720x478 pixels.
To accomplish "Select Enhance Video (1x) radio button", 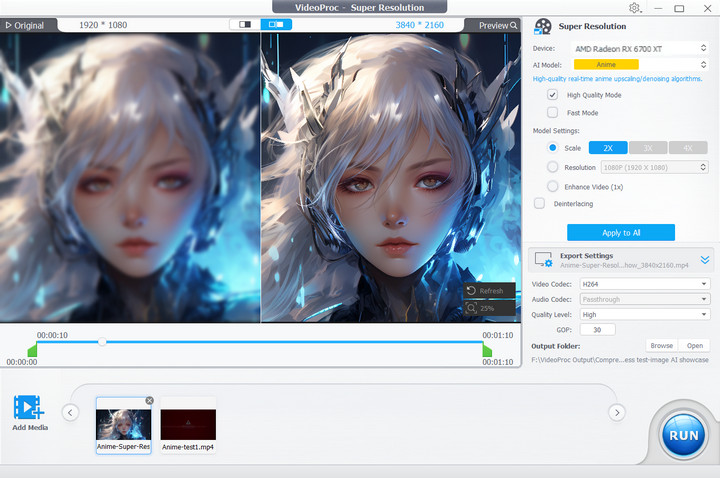I will [x=552, y=186].
